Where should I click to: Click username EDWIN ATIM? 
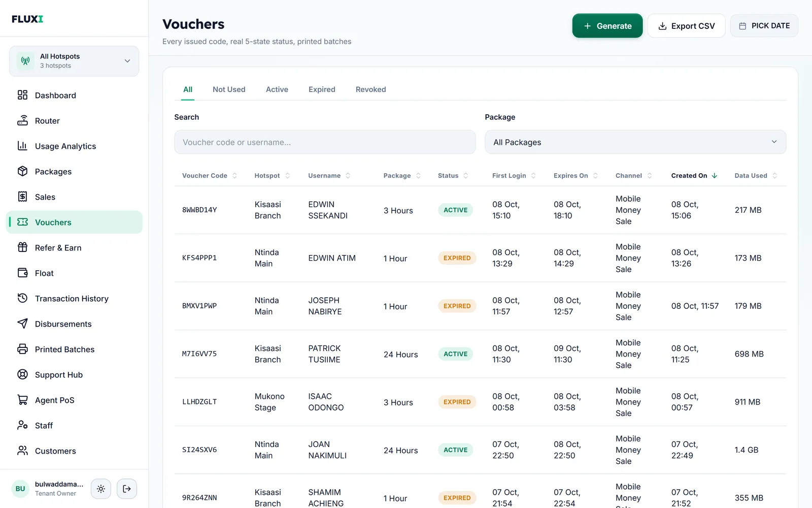click(x=332, y=258)
